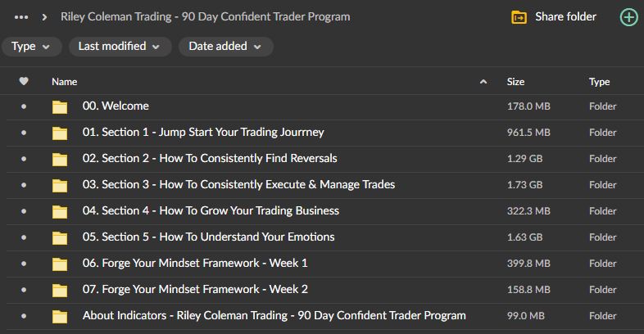This screenshot has height=334, width=644.
Task: Click the folder icon for About Indicators row
Action: (60, 316)
